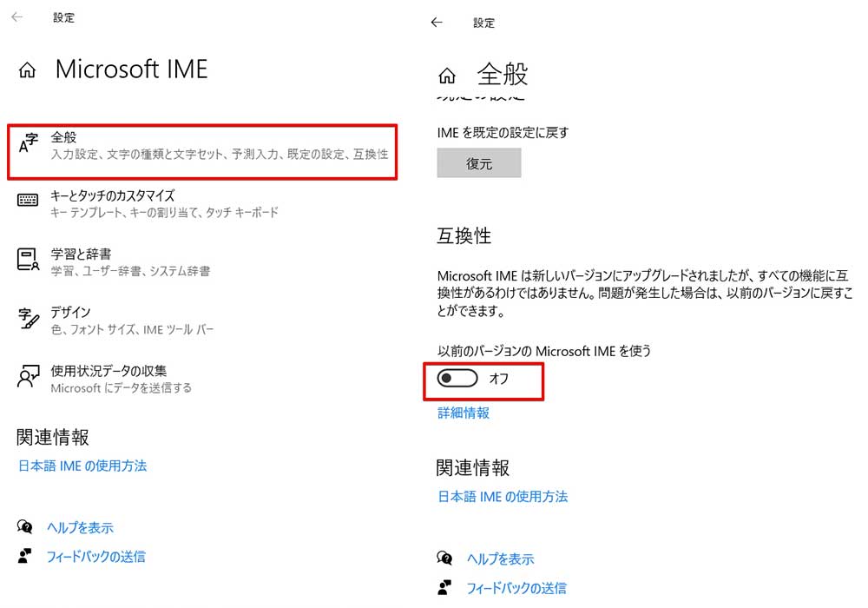The height and width of the screenshot is (608, 868).
Task: Click 設定 title in left window
Action: [x=63, y=17]
